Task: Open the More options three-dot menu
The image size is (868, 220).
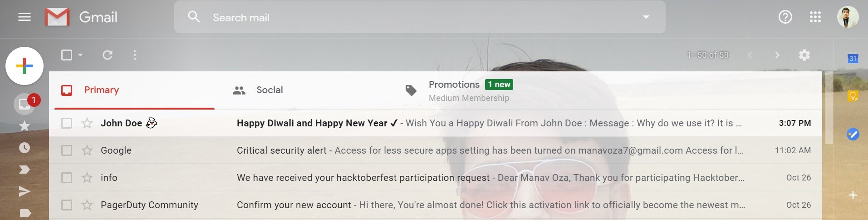Action: click(x=135, y=55)
